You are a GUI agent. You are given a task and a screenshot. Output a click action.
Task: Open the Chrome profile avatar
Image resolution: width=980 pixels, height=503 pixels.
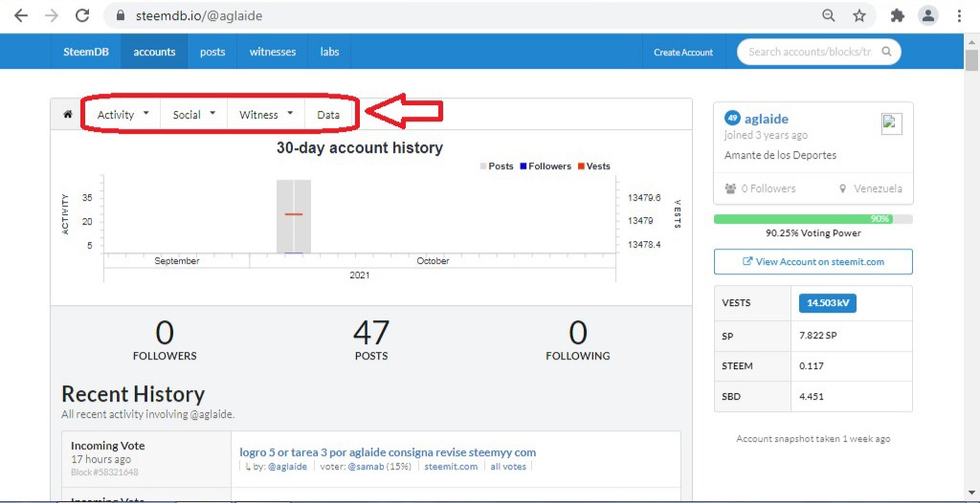pos(928,16)
